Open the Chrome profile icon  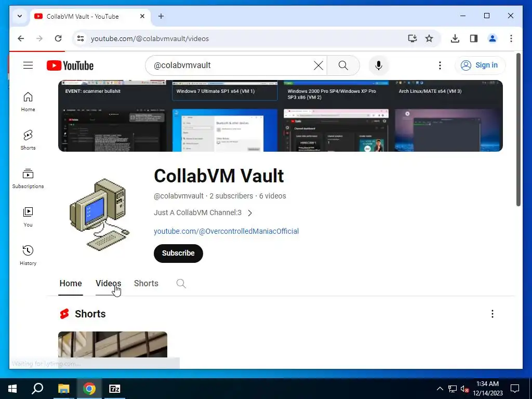pos(493,38)
